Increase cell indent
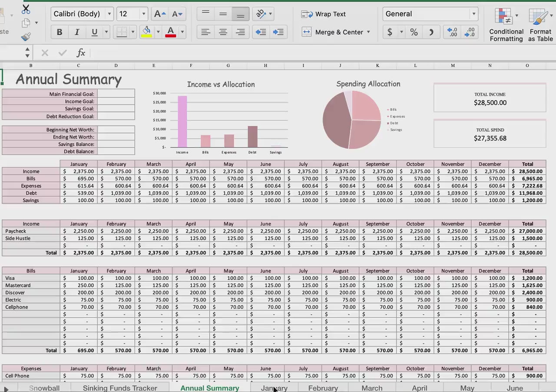This screenshot has height=392, width=556. (278, 32)
